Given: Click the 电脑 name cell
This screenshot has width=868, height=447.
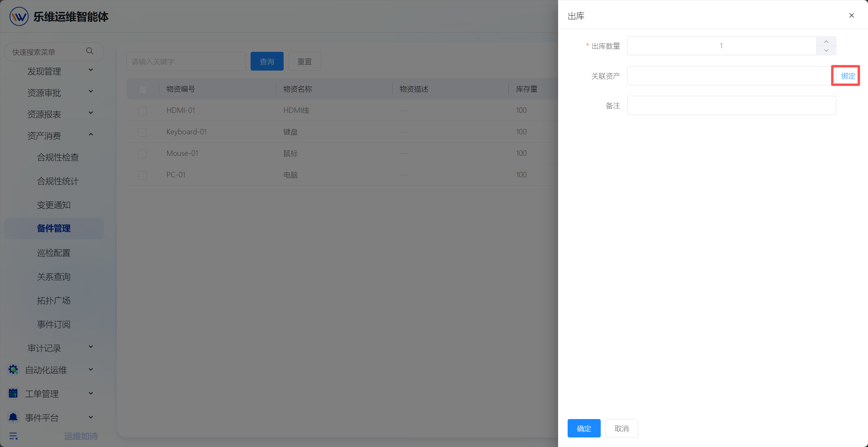Looking at the screenshot, I should click(290, 175).
